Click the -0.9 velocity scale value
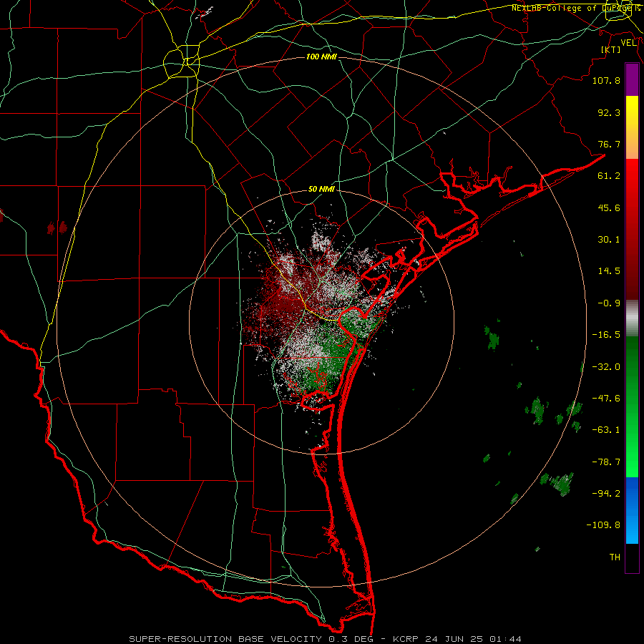This screenshot has width=644, height=644. tap(609, 303)
